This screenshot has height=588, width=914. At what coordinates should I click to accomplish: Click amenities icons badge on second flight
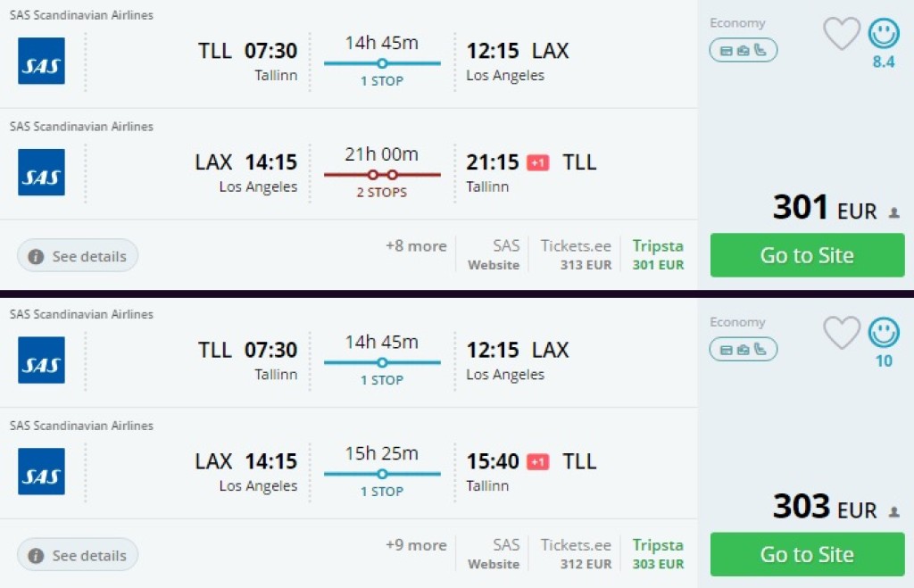click(x=744, y=350)
